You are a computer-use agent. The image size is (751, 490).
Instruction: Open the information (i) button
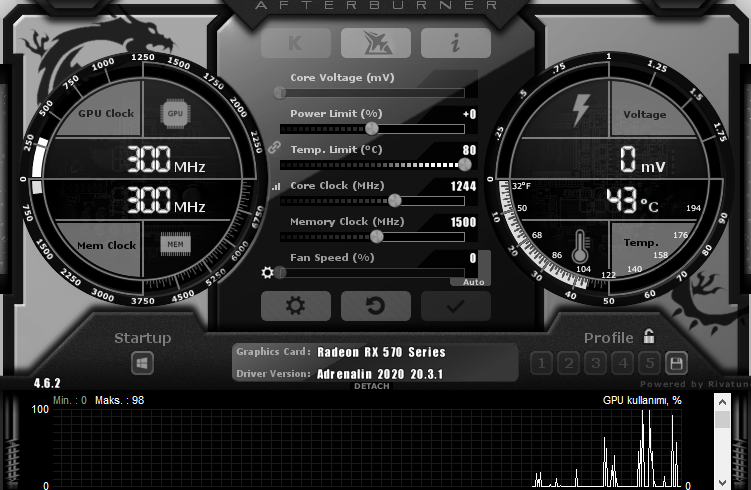(455, 43)
